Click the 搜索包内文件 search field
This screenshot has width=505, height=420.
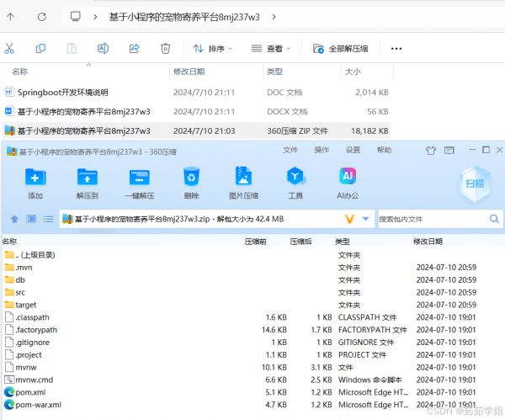point(433,219)
